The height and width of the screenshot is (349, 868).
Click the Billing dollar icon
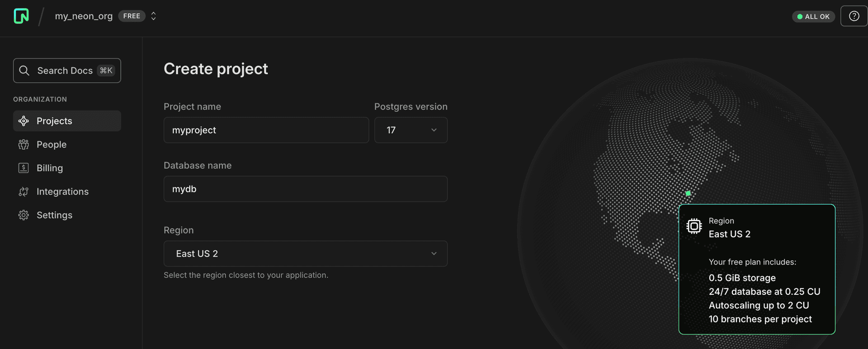[x=24, y=168]
